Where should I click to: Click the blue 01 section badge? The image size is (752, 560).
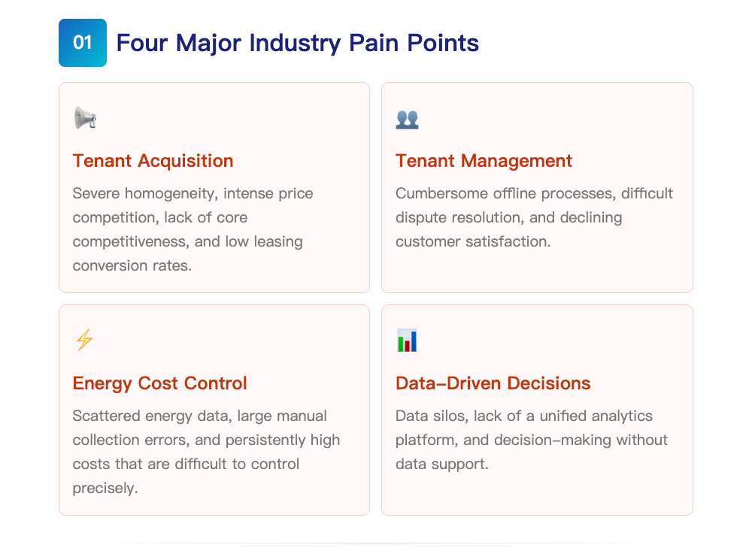pos(83,43)
